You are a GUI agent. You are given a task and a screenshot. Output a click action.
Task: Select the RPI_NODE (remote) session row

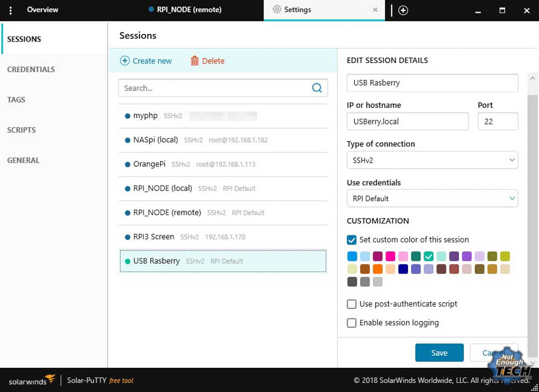[223, 213]
